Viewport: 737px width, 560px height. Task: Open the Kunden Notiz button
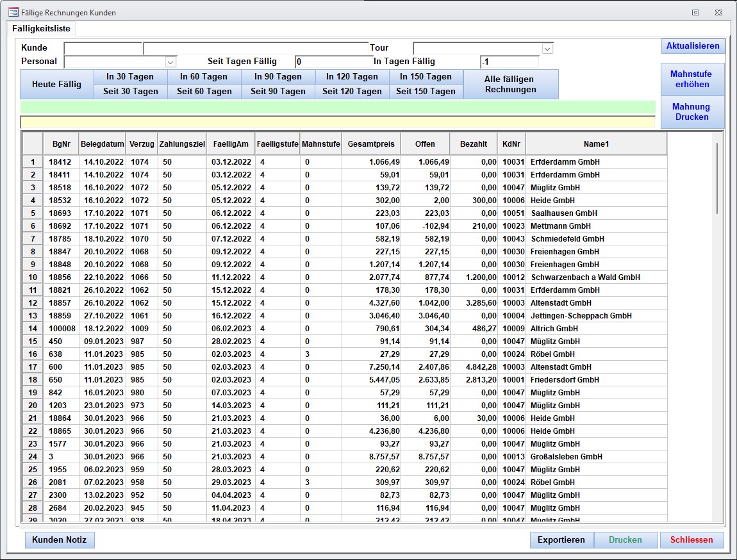point(60,540)
